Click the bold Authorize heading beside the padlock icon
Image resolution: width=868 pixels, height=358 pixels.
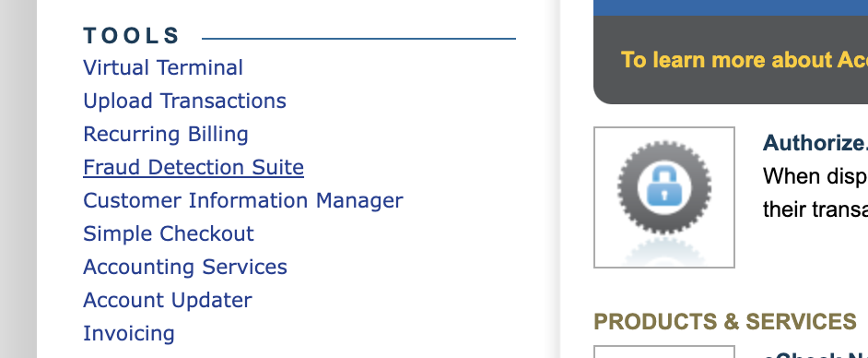click(815, 143)
